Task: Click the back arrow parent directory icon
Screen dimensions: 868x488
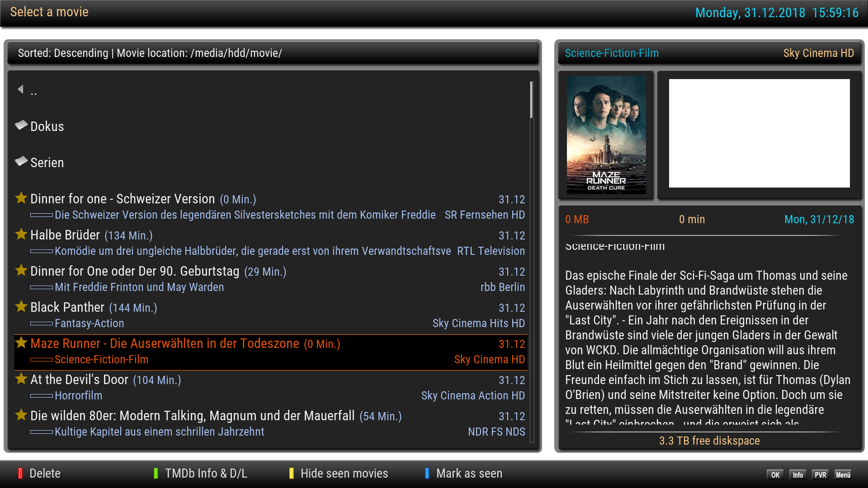Action: 20,89
